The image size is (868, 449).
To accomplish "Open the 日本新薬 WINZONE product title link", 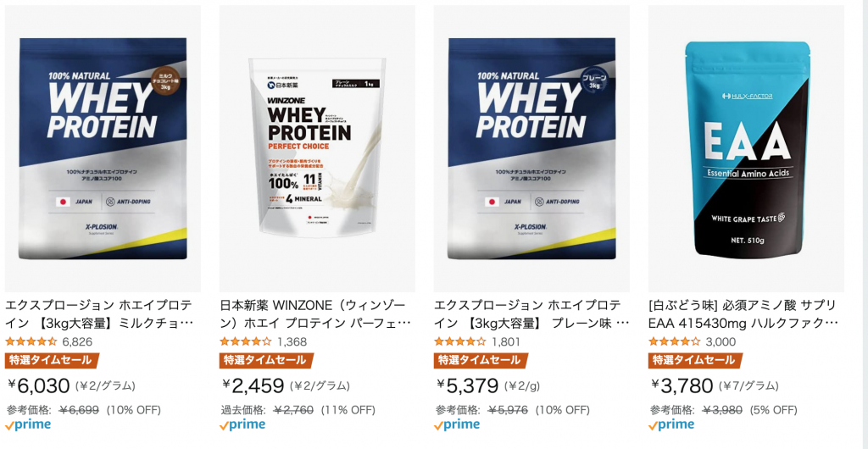I will (315, 313).
